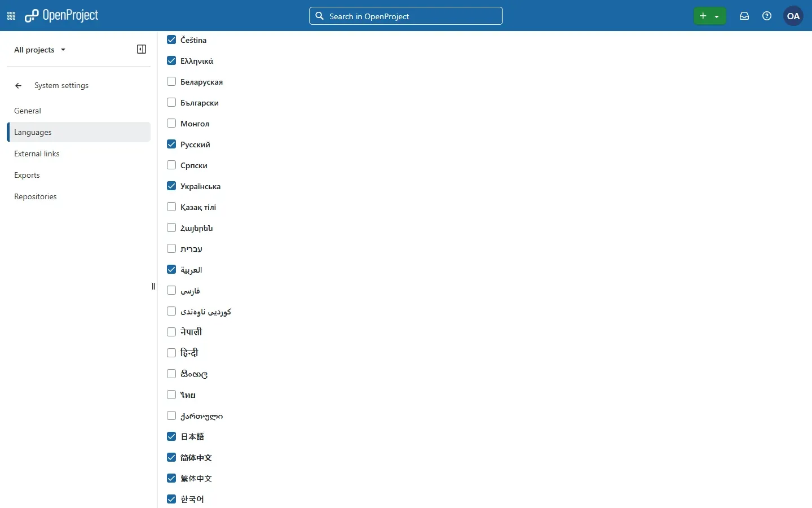
Task: Enable the עברית language checkbox
Action: [171, 248]
